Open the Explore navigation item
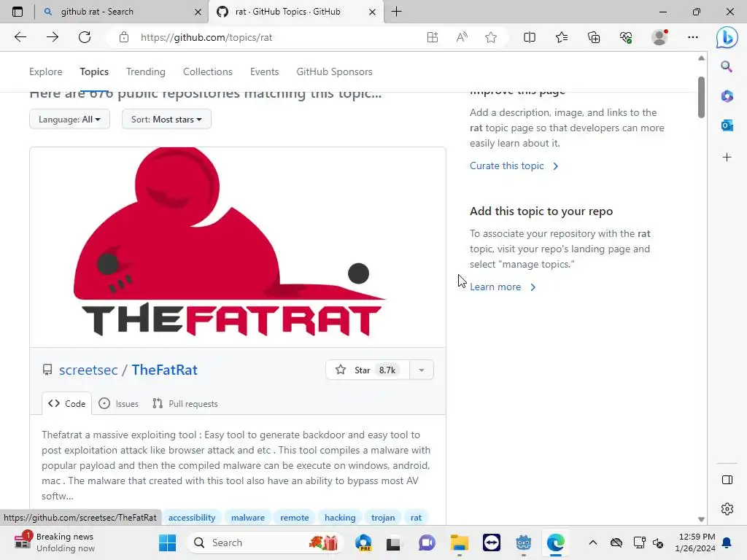 [46, 71]
